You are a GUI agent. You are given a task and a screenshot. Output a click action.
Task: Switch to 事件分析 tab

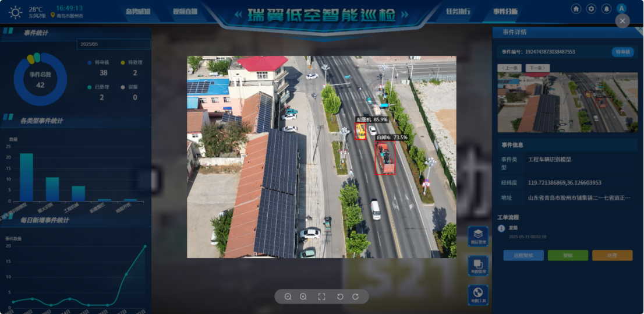pyautogui.click(x=505, y=12)
